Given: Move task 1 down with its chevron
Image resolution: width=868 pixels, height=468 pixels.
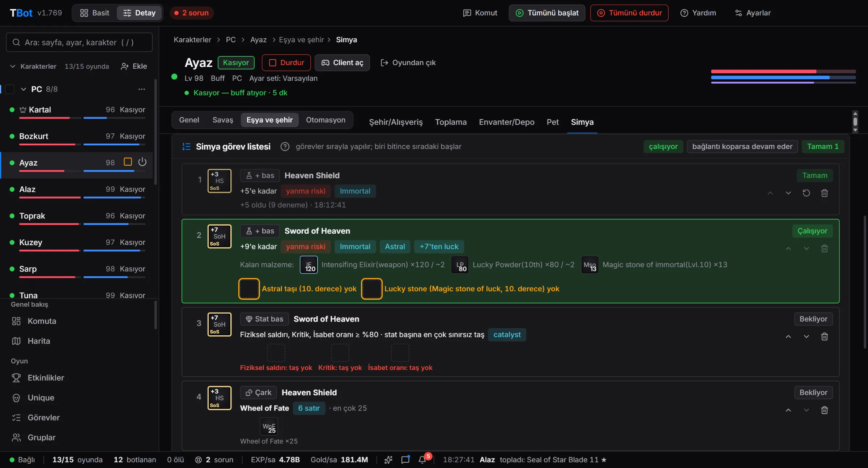Looking at the screenshot, I should click(x=788, y=193).
